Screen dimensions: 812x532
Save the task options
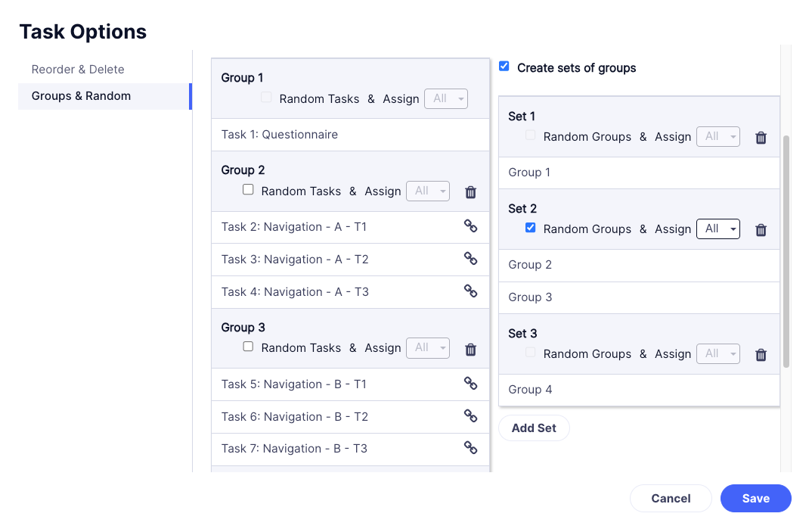click(755, 498)
